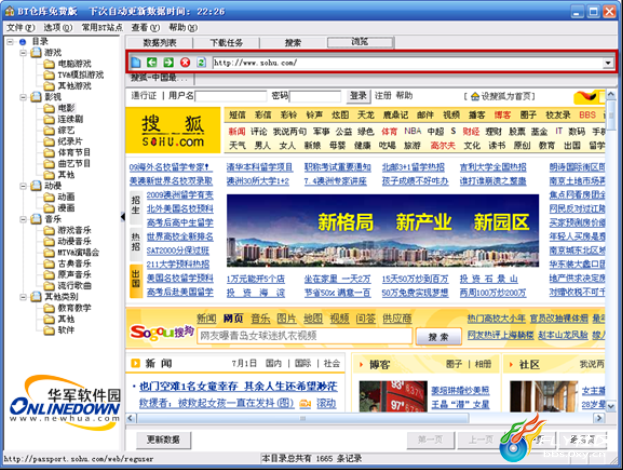Image resolution: width=623 pixels, height=470 pixels.
Task: Open a new browser page icon
Action: 136,62
